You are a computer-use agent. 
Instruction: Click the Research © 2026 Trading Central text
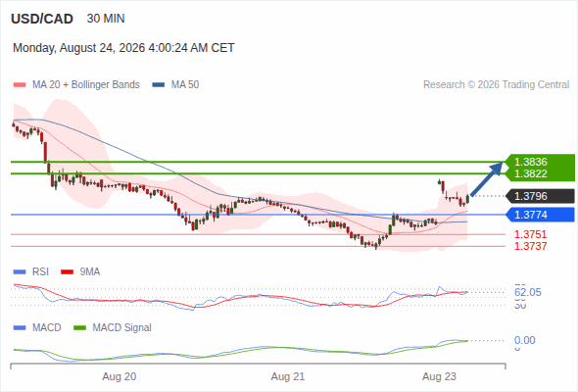(x=496, y=85)
